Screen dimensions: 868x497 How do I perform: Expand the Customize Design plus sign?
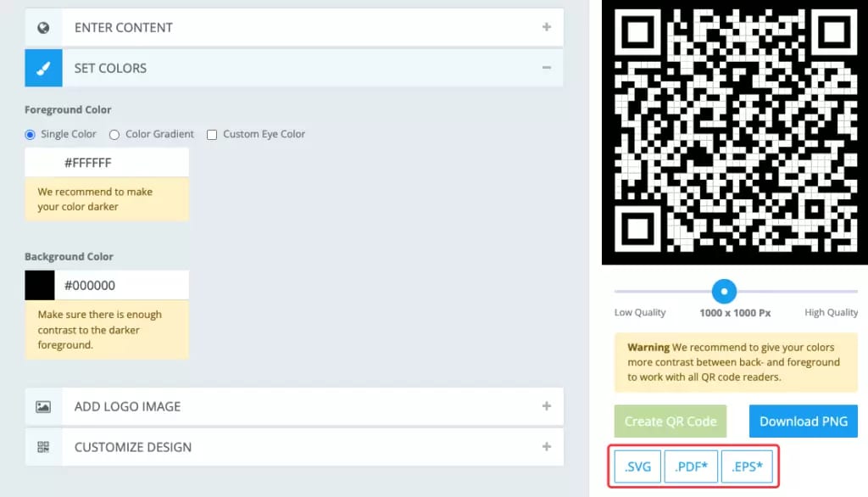pyautogui.click(x=547, y=447)
